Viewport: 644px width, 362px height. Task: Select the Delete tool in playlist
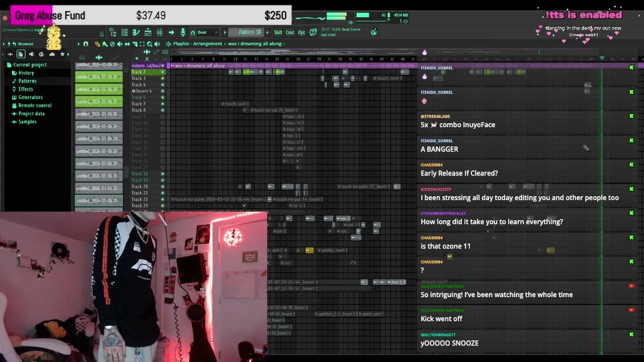112,44
